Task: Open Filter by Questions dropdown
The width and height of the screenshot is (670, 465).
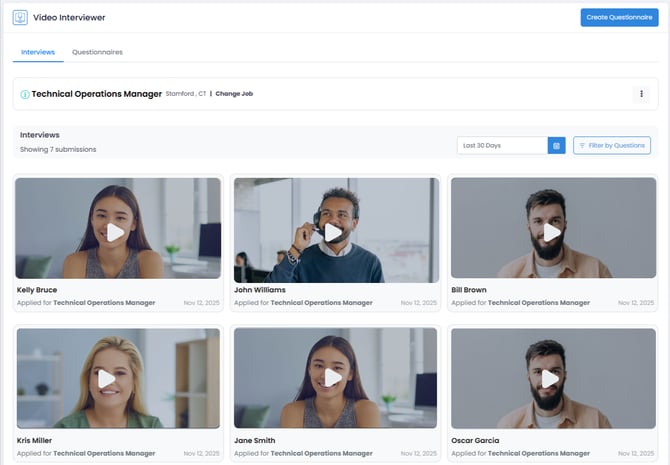Action: pyautogui.click(x=611, y=146)
